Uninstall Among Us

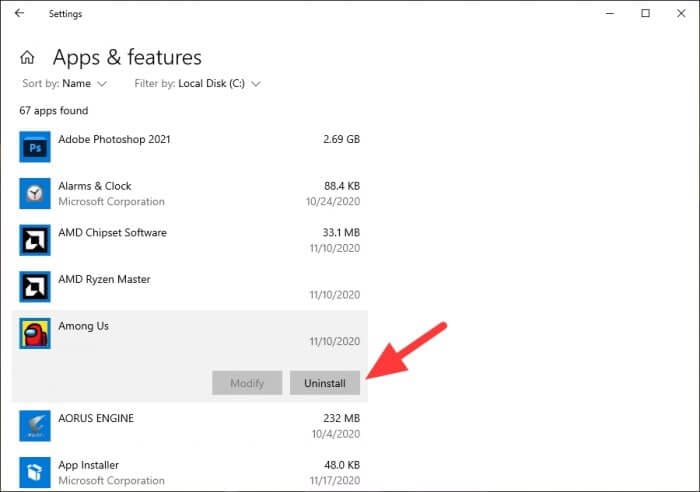(x=325, y=383)
